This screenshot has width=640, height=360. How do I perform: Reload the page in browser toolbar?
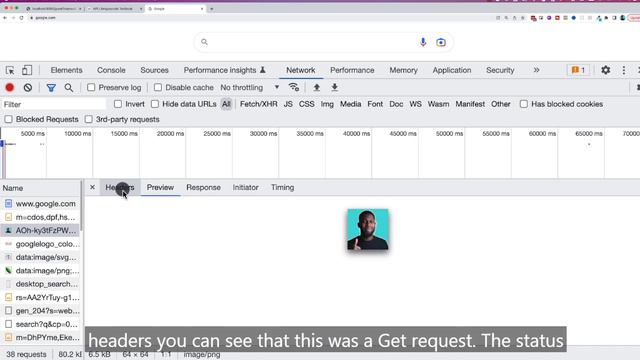21,18
